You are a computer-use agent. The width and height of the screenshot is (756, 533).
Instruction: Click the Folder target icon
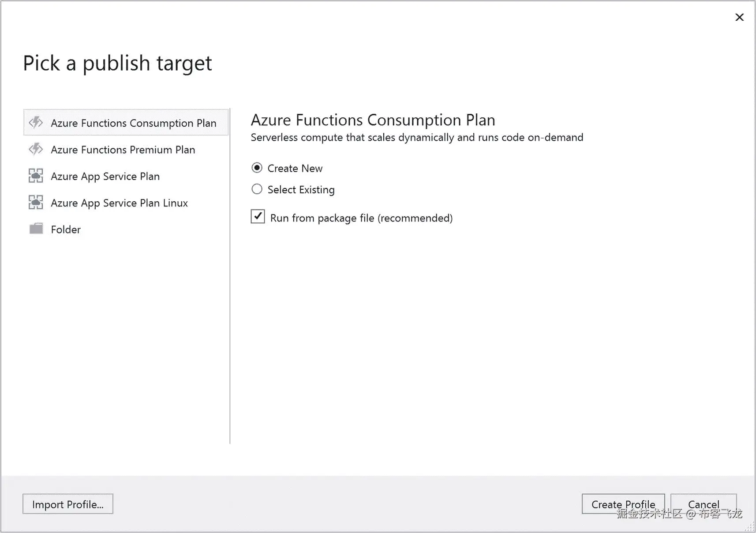36,229
